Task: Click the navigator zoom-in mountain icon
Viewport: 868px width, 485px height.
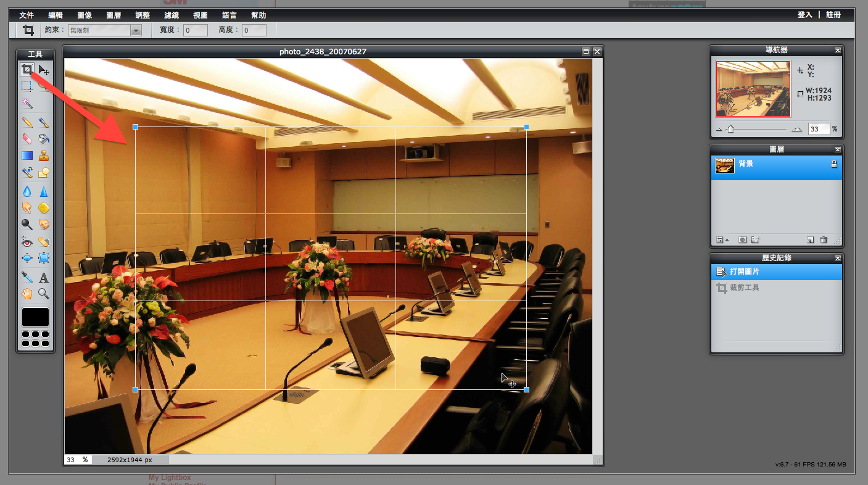Action: (x=797, y=130)
